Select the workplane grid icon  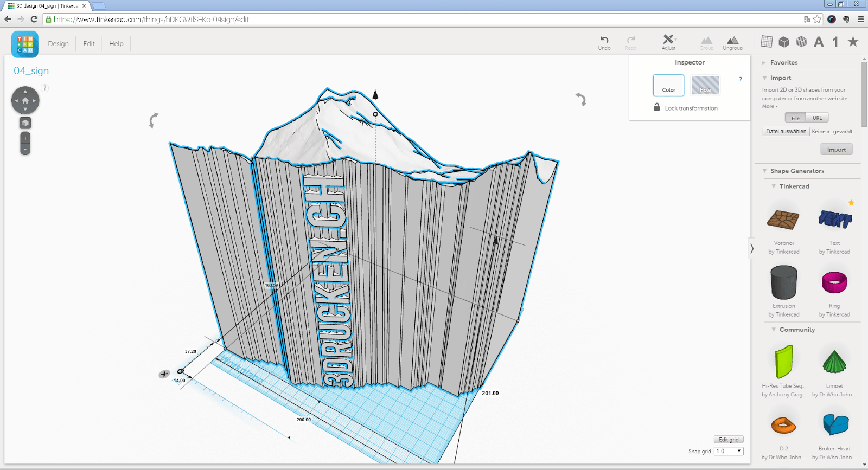tap(767, 41)
